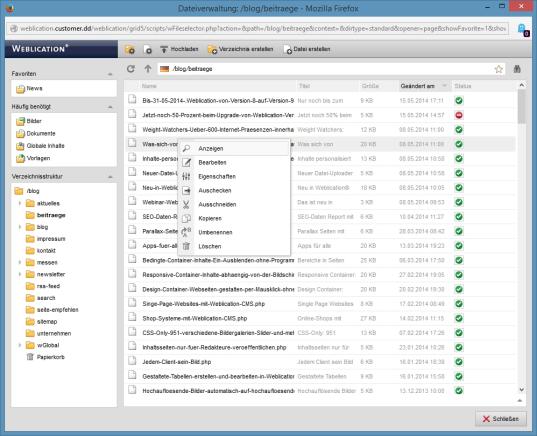This screenshot has height=436, width=537.
Task: Click the file list vertical scrollbar thumb
Action: point(522,107)
